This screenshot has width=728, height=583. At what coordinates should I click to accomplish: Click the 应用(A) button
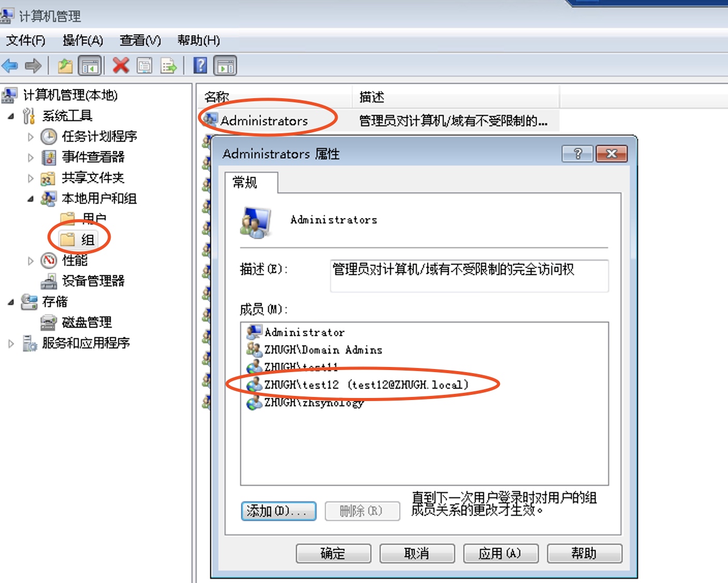(x=501, y=554)
